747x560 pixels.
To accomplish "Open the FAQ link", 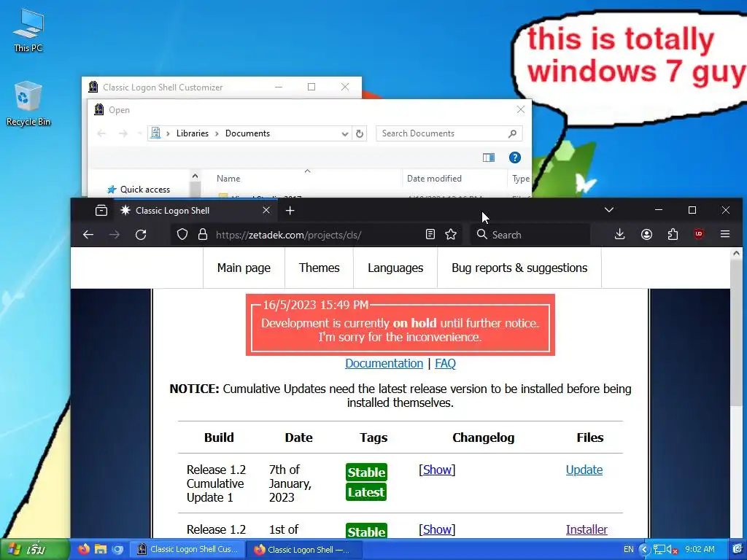I will click(445, 363).
